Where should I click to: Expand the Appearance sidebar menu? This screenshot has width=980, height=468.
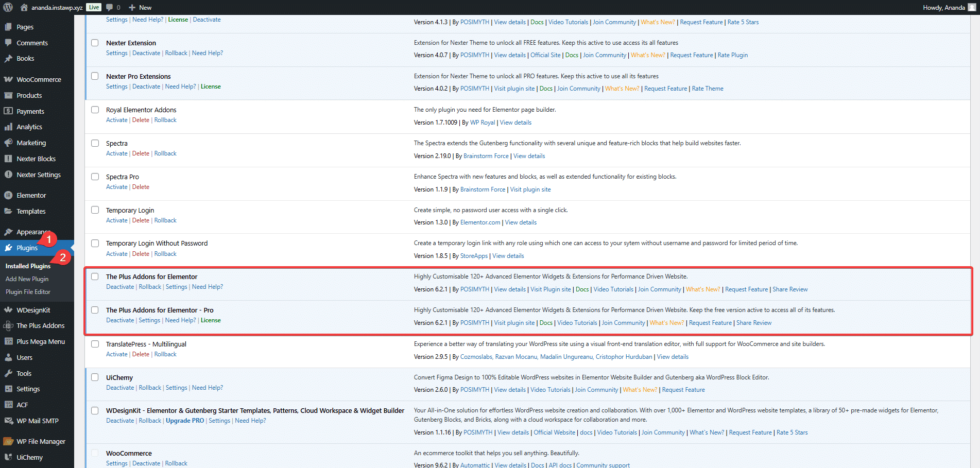point(33,232)
